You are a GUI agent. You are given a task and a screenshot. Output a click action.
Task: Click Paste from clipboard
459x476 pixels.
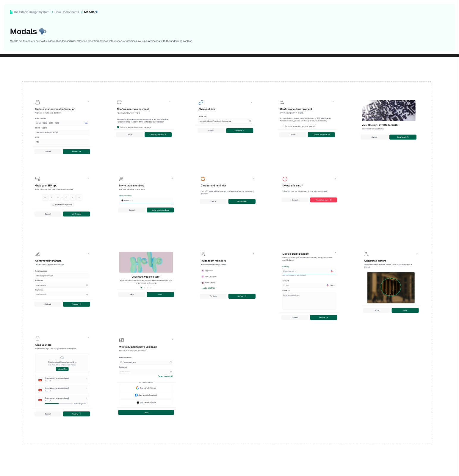pyautogui.click(x=62, y=205)
